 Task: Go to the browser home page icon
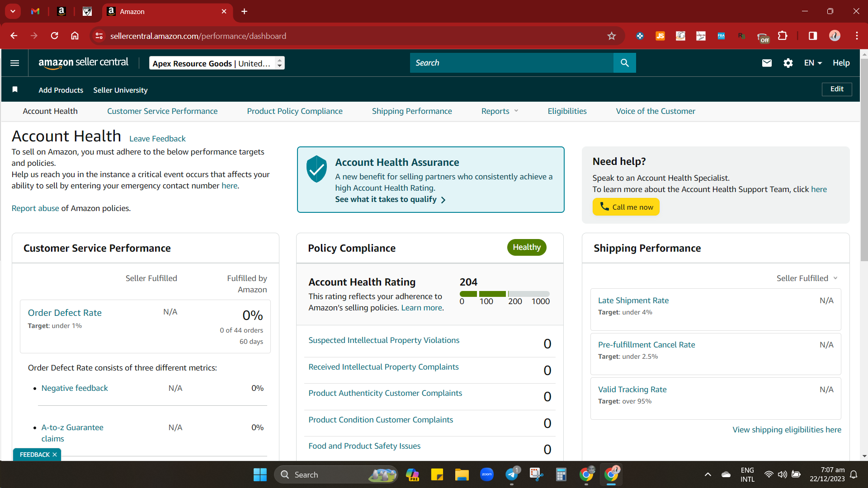pyautogui.click(x=75, y=36)
